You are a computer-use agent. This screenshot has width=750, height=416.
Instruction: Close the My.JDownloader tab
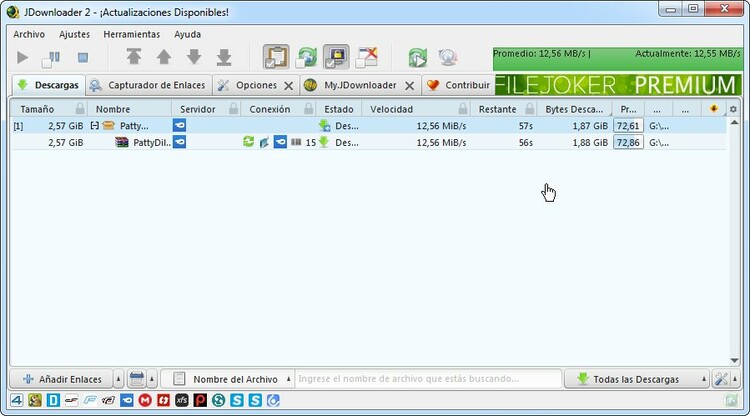tap(409, 86)
